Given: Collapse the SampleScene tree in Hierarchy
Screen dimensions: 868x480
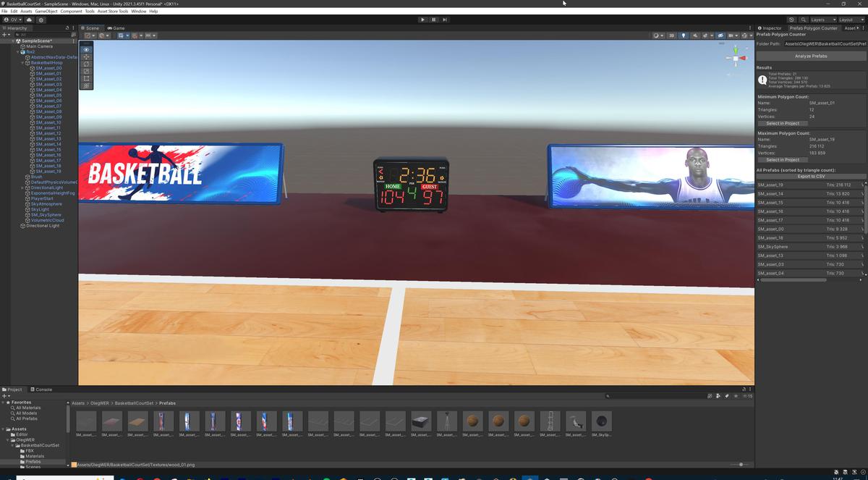Looking at the screenshot, I should (x=14, y=41).
